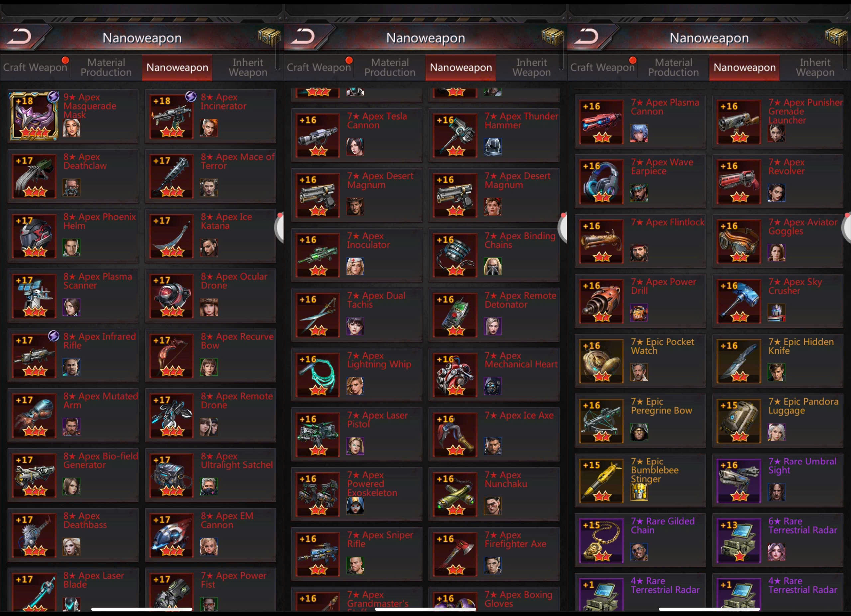Open the 7★ Apex Mechanical Heart icon
This screenshot has width=851, height=616.
coord(455,375)
